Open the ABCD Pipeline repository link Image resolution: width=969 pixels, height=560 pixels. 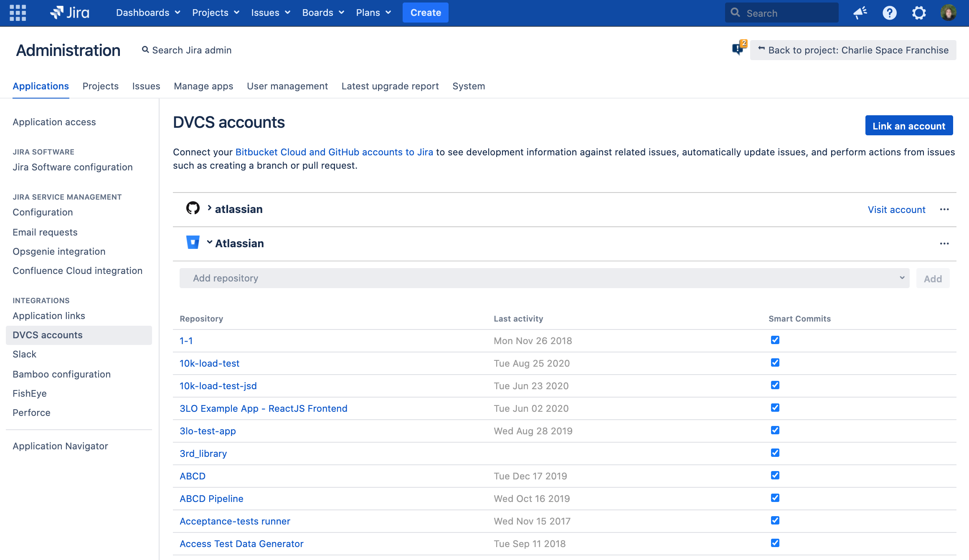tap(211, 499)
